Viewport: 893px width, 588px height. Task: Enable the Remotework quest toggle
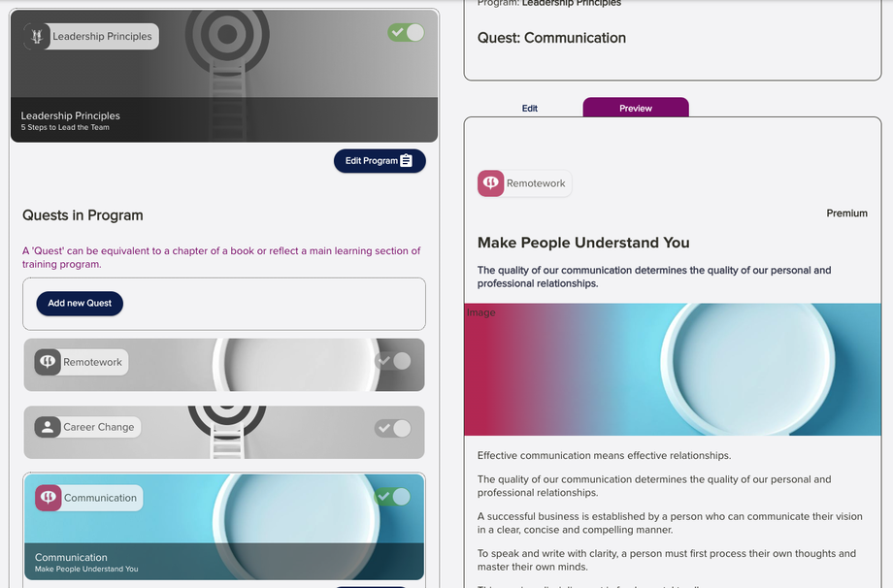393,361
